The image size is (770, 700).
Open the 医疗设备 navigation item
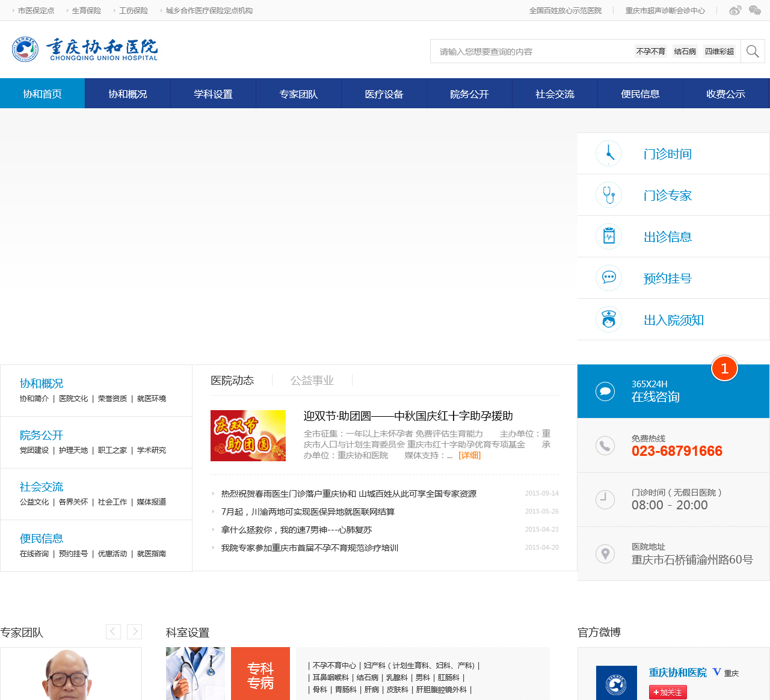click(384, 94)
